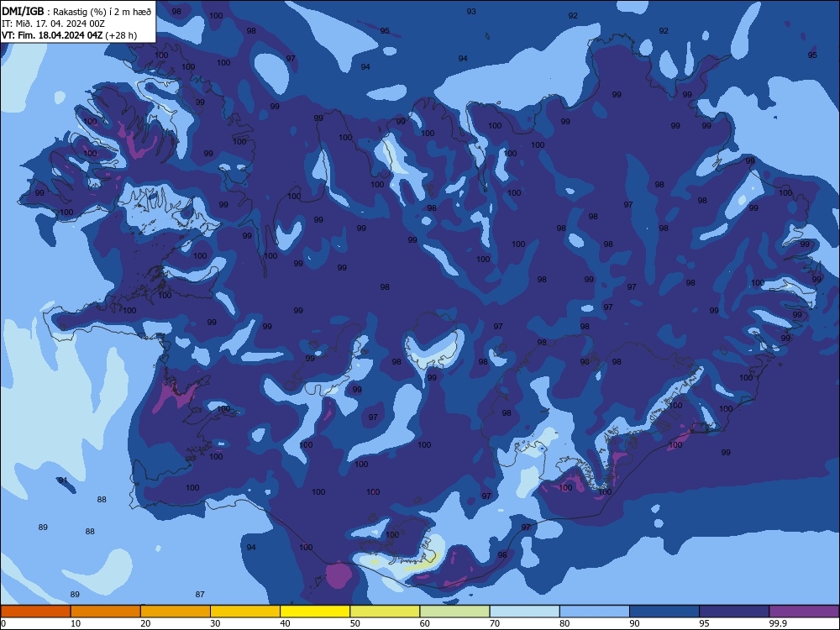Click the legend tick label '40'

pos(286,623)
